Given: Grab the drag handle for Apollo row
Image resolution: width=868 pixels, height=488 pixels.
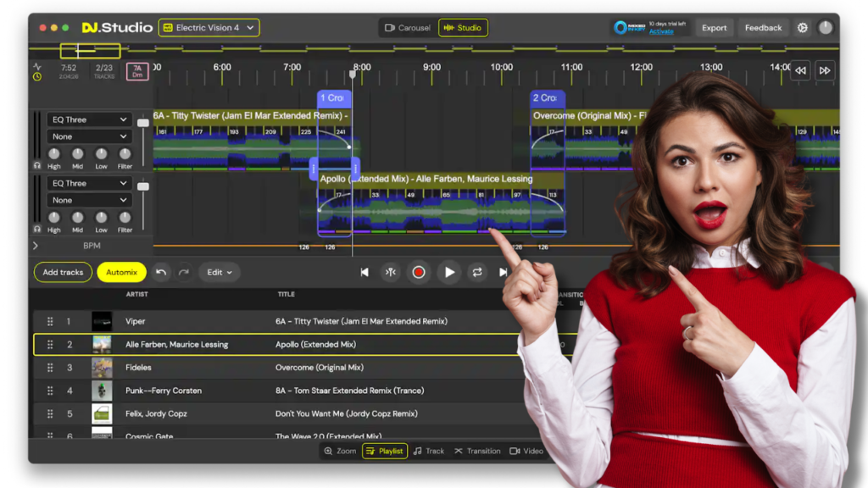Looking at the screenshot, I should coord(50,344).
